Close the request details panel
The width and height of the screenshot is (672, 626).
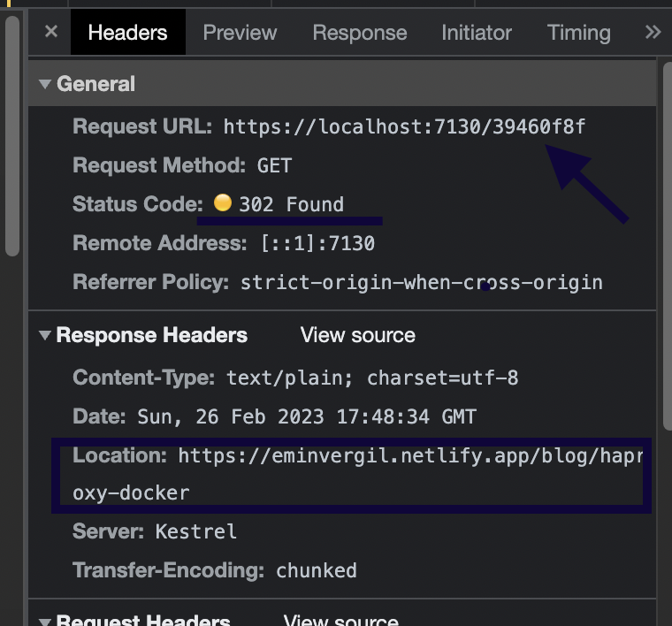click(51, 32)
